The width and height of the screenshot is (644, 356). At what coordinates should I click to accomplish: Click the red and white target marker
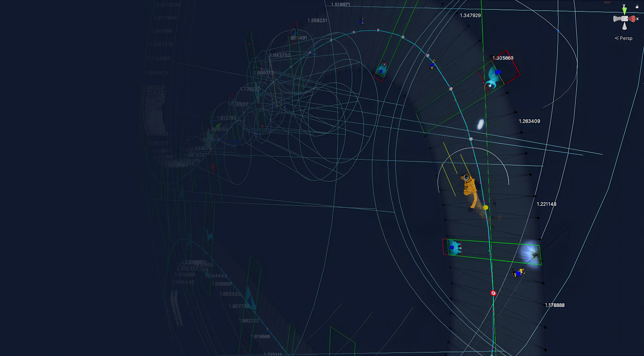pos(493,293)
